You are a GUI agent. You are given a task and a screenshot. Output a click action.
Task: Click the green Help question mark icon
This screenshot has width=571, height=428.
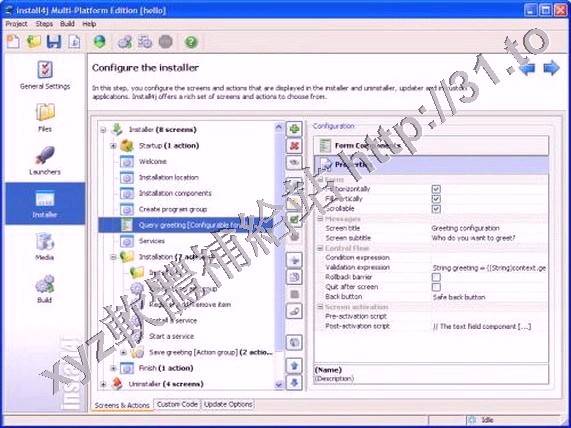191,42
